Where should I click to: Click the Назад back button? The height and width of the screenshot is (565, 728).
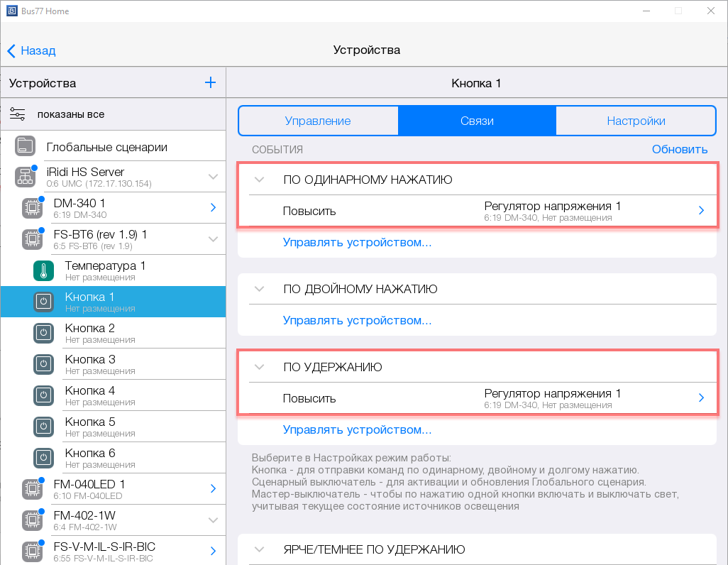point(32,50)
